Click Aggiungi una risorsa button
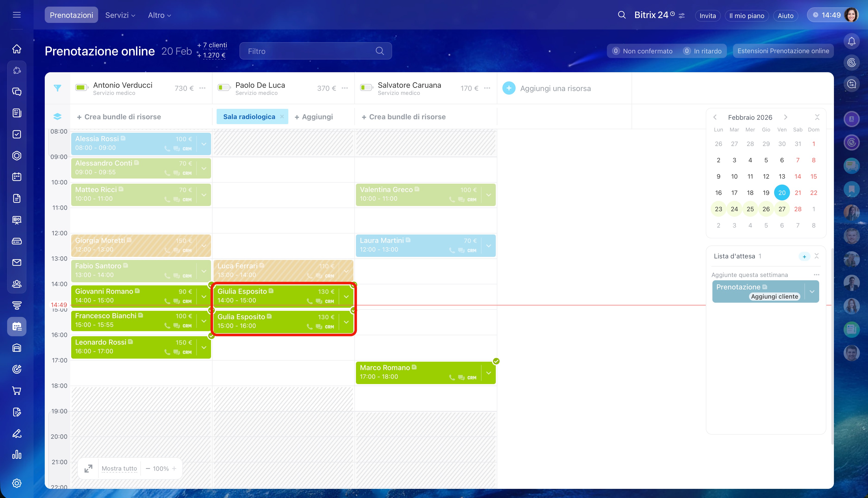868x498 pixels. 546,88
